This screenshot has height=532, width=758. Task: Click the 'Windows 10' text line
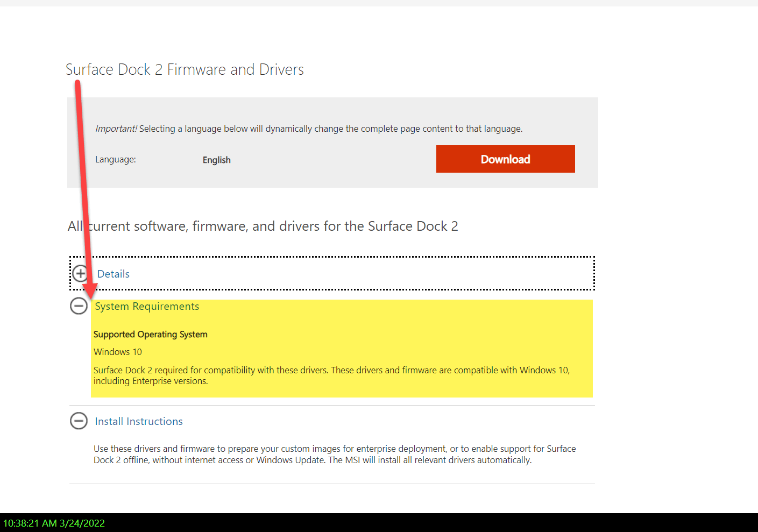(x=118, y=352)
